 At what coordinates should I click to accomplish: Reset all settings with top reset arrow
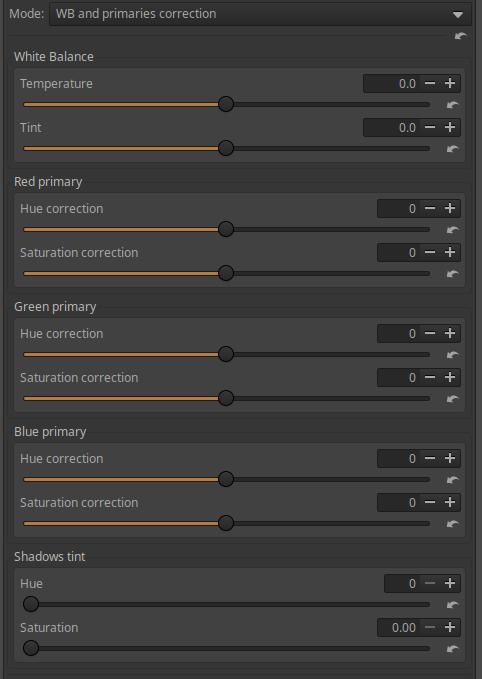click(460, 36)
